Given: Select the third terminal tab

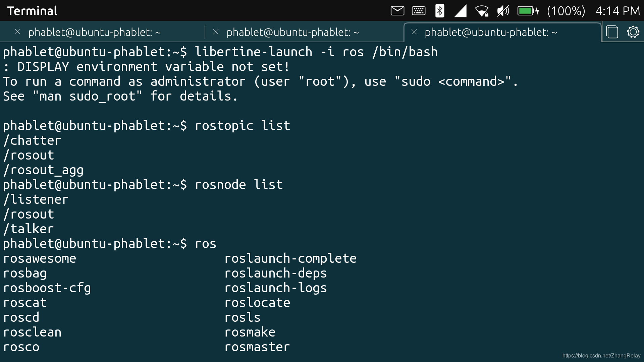Looking at the screenshot, I should tap(491, 32).
